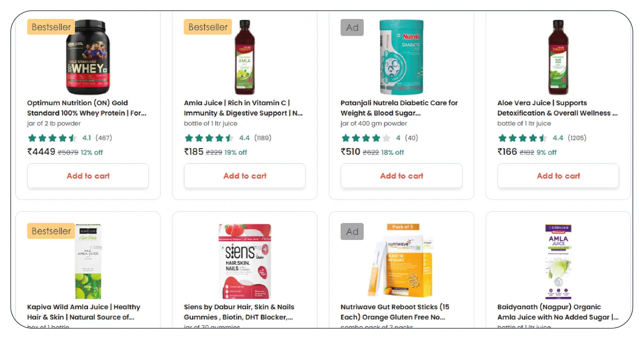Open the Aloe Vera Juice bottle image
The width and height of the screenshot is (644, 339).
pyautogui.click(x=558, y=57)
